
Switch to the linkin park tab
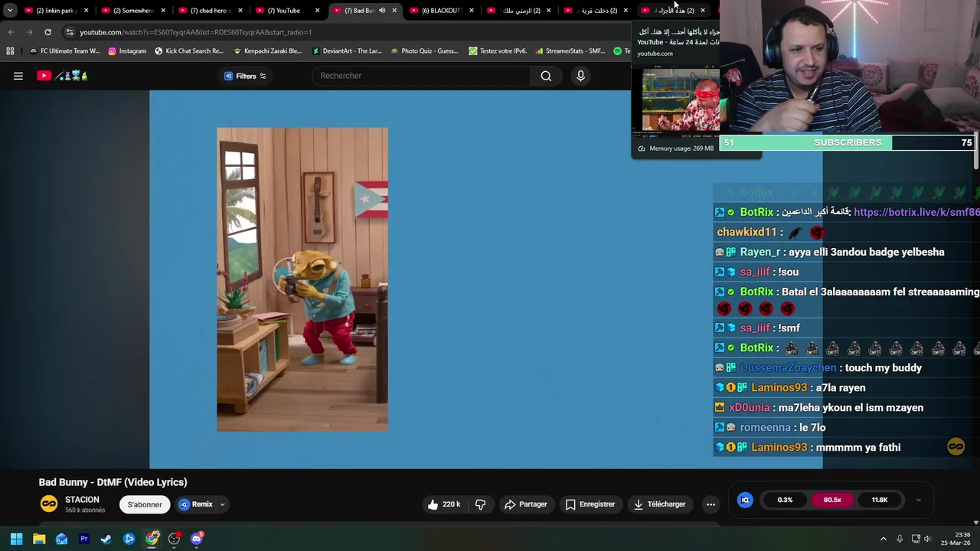pyautogui.click(x=55, y=11)
